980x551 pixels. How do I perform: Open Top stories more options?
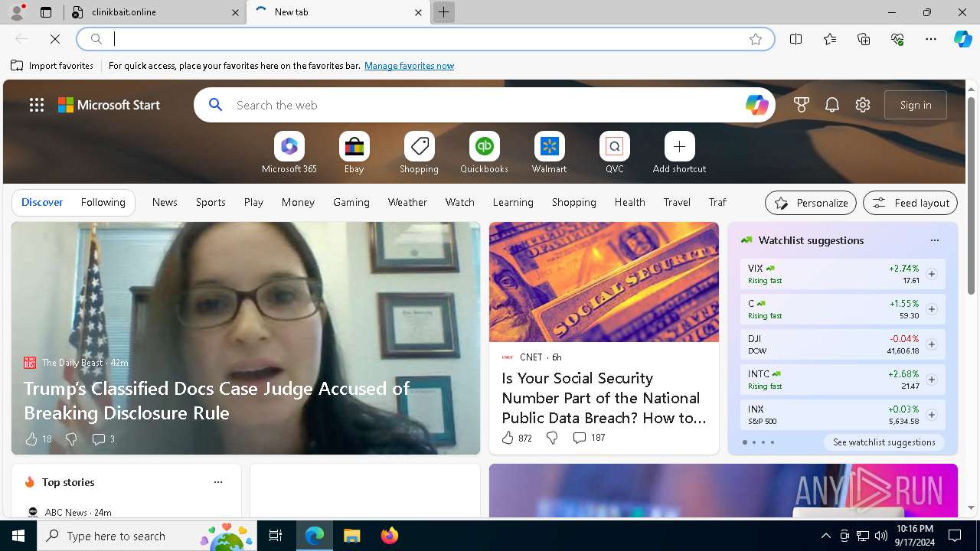point(218,482)
